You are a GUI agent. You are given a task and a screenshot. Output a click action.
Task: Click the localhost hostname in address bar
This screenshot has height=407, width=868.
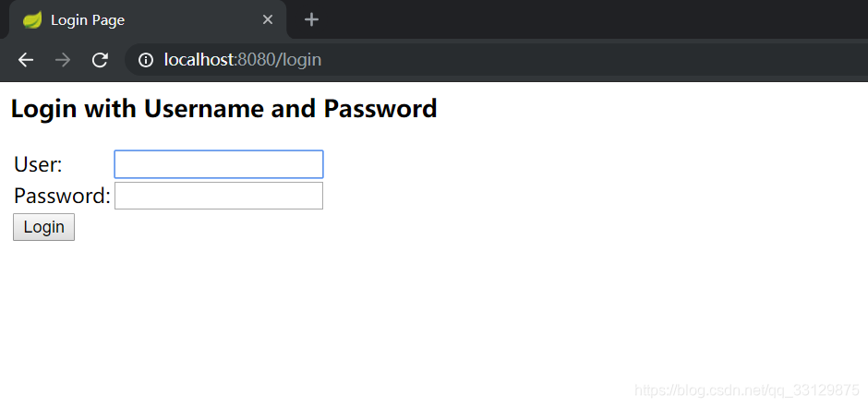pyautogui.click(x=199, y=60)
